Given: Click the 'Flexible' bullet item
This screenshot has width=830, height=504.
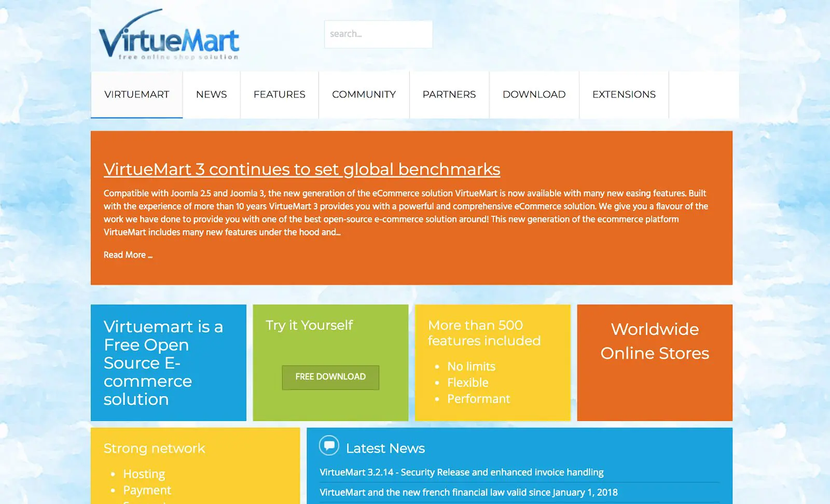Looking at the screenshot, I should coord(468,383).
